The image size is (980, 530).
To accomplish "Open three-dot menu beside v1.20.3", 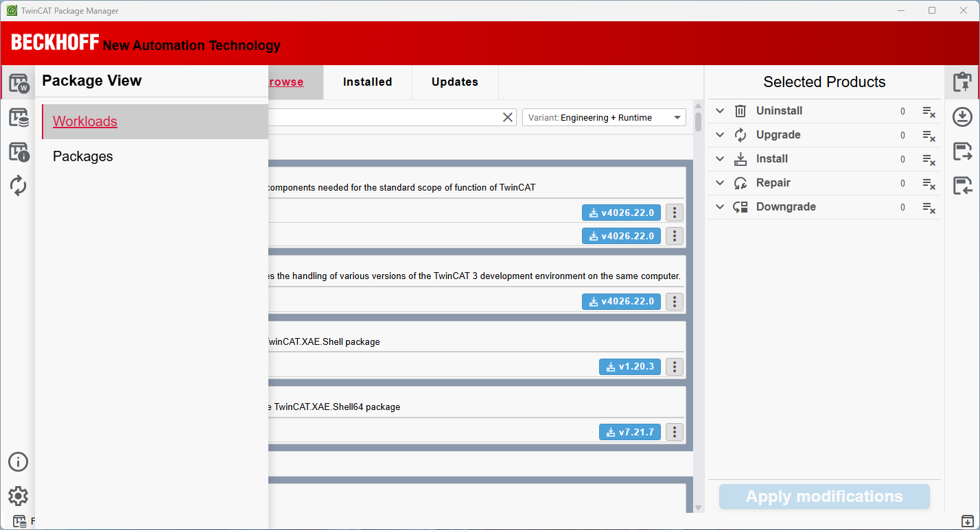I will (x=675, y=367).
